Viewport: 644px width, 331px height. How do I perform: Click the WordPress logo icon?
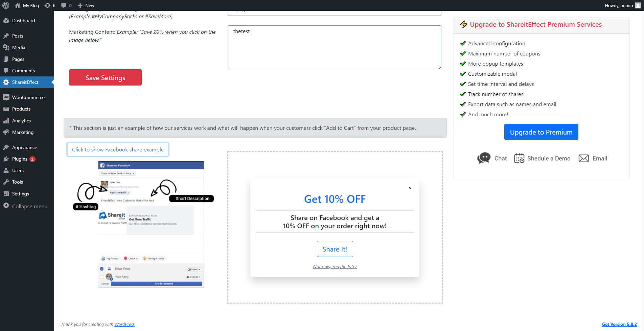click(6, 5)
